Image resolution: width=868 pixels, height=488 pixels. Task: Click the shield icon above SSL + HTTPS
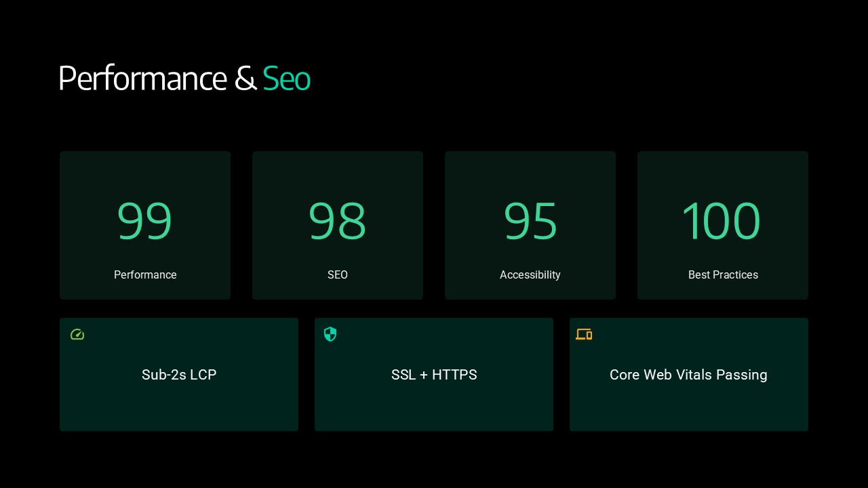(x=330, y=334)
